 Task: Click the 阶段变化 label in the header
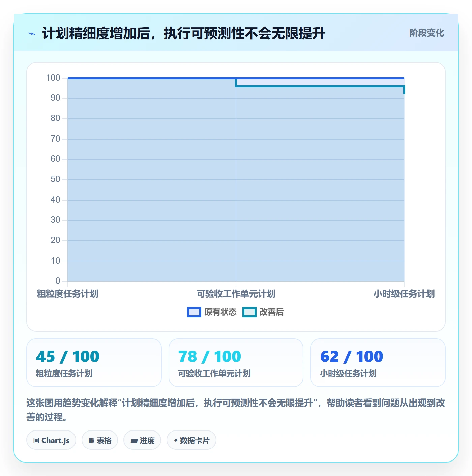(x=426, y=33)
